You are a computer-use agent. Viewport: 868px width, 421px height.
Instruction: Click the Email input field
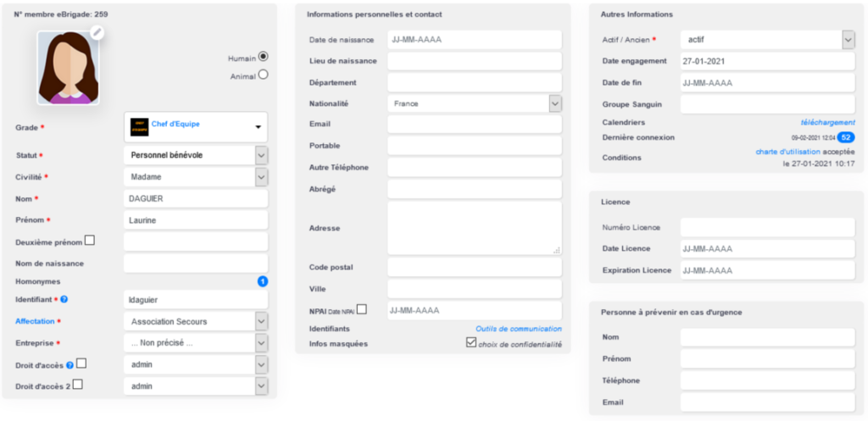pyautogui.click(x=474, y=125)
